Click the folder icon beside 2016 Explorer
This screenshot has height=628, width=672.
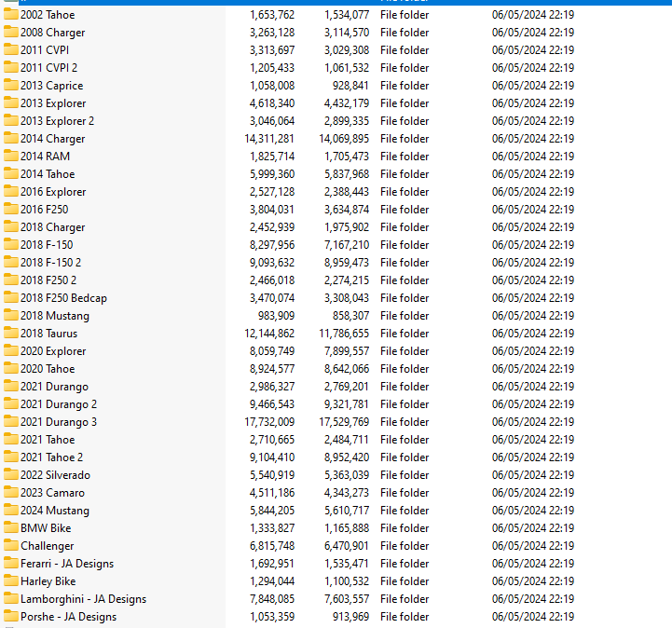tap(10, 192)
